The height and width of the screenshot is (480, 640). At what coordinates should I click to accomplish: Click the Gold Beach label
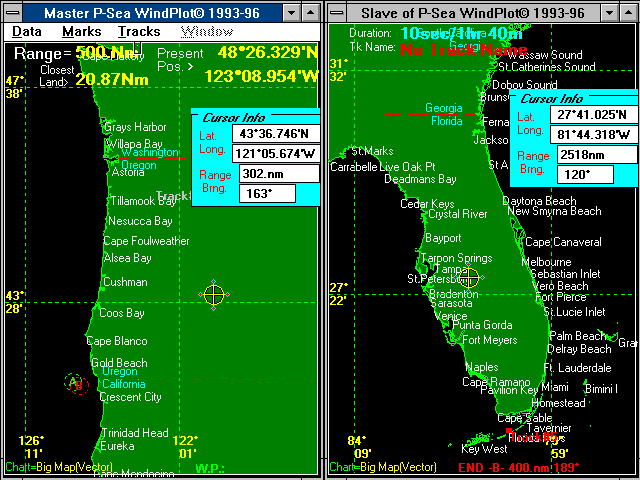[x=119, y=362]
